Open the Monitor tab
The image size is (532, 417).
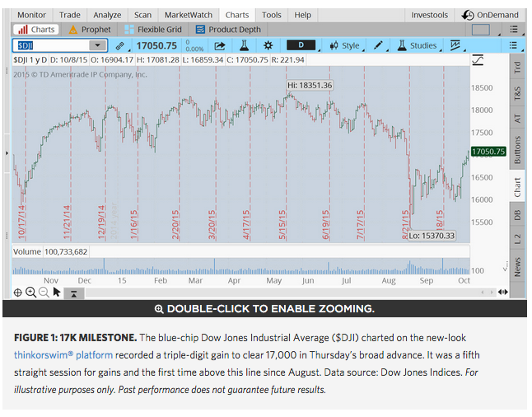point(31,15)
